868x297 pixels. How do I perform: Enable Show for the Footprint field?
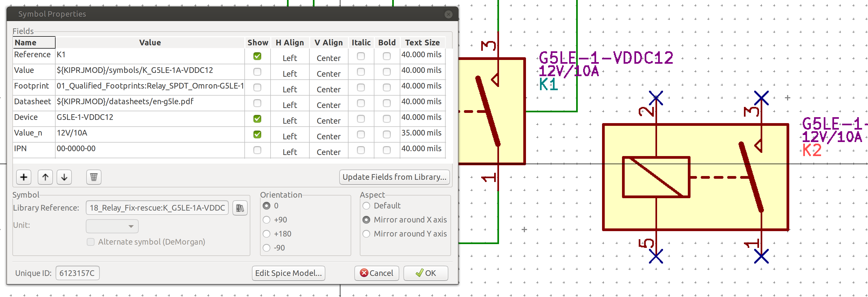coord(257,88)
